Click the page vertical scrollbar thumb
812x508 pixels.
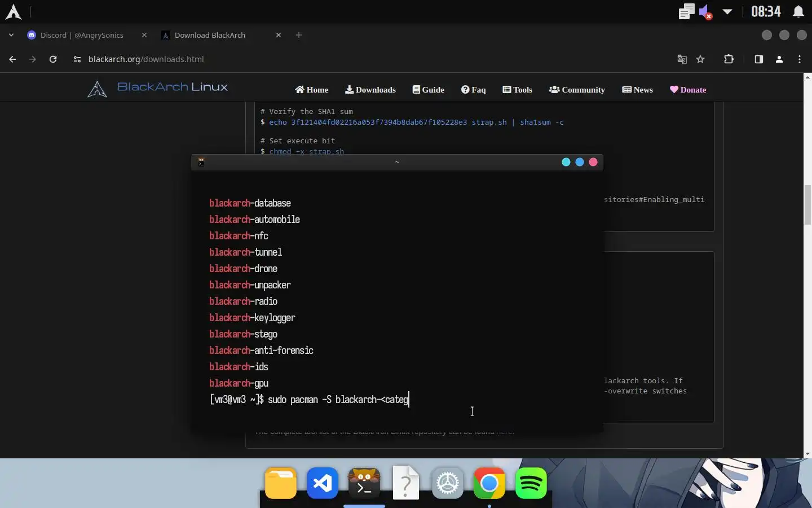pos(807,204)
